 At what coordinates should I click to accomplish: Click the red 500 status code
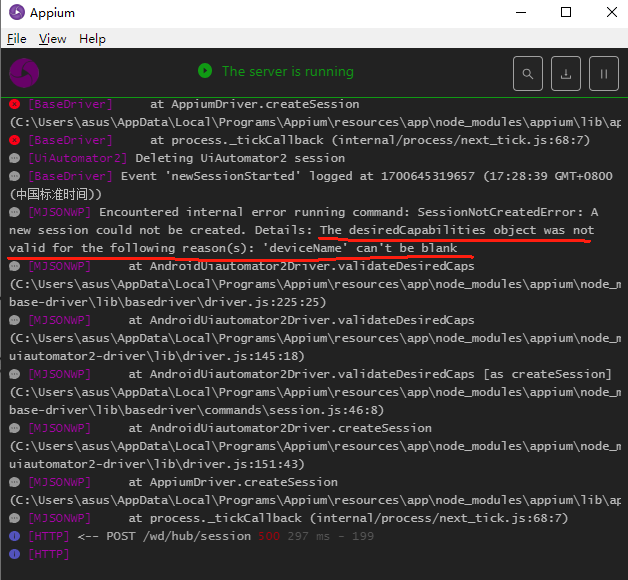pos(269,536)
